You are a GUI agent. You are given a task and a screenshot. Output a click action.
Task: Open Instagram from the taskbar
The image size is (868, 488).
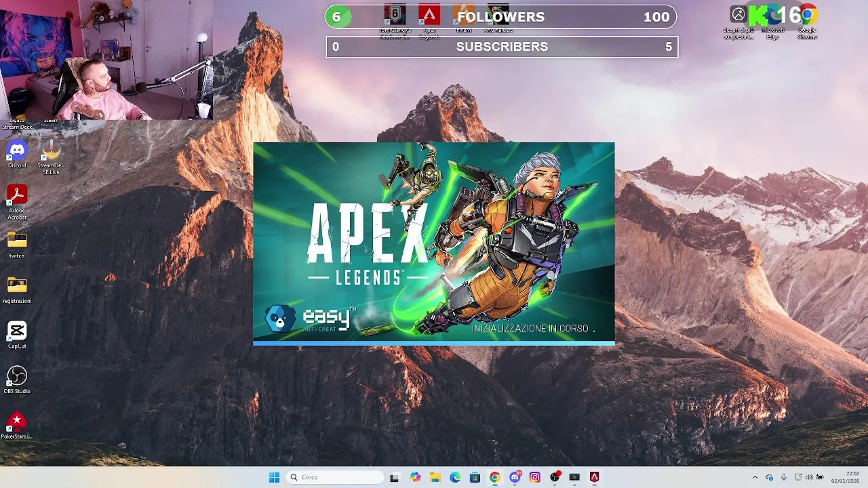tap(535, 477)
